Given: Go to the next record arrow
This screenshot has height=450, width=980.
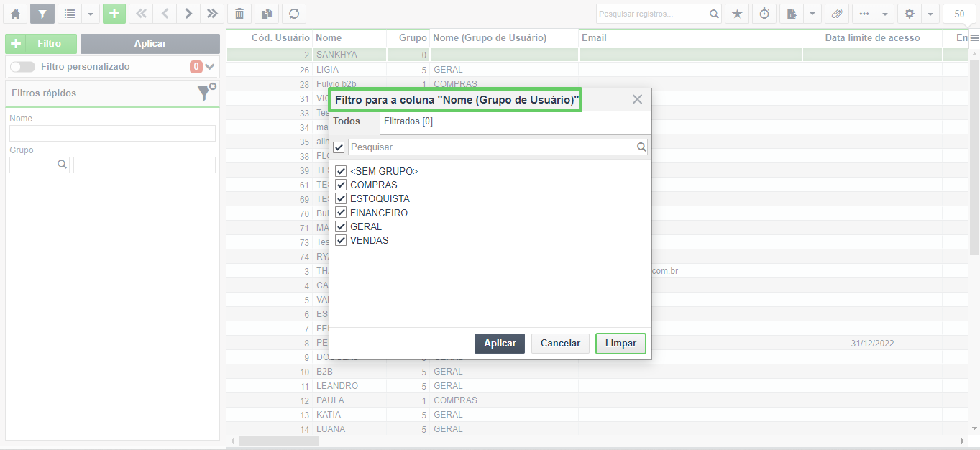Looking at the screenshot, I should [188, 14].
